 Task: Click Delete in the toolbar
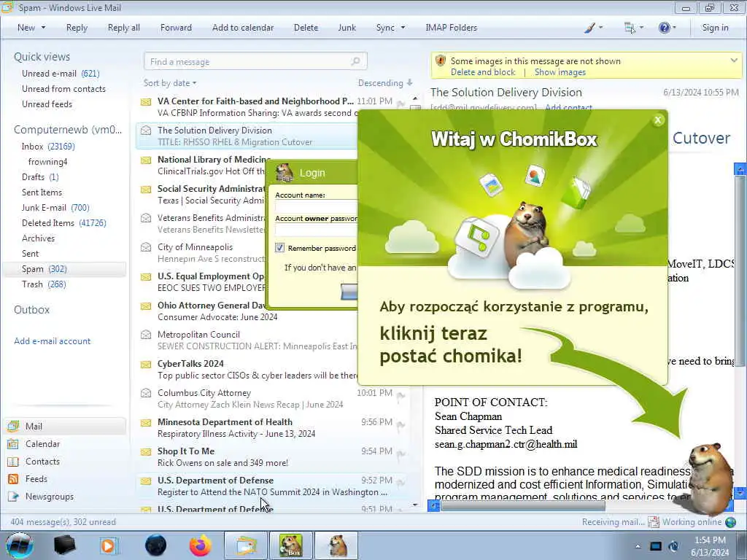click(x=306, y=28)
